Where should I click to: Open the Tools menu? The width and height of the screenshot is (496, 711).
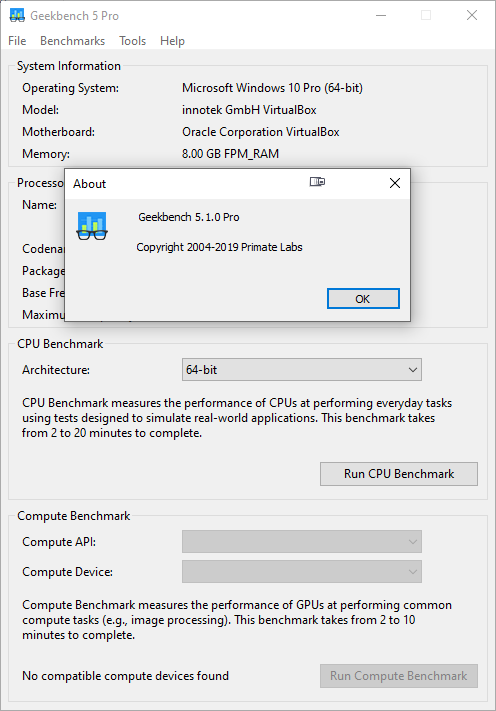[x=132, y=41]
